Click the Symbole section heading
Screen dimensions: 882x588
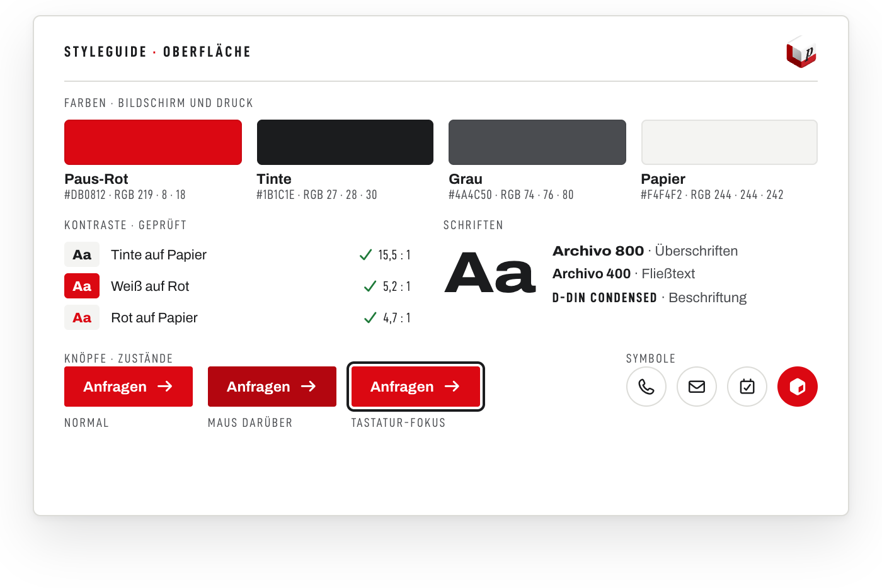tap(651, 359)
